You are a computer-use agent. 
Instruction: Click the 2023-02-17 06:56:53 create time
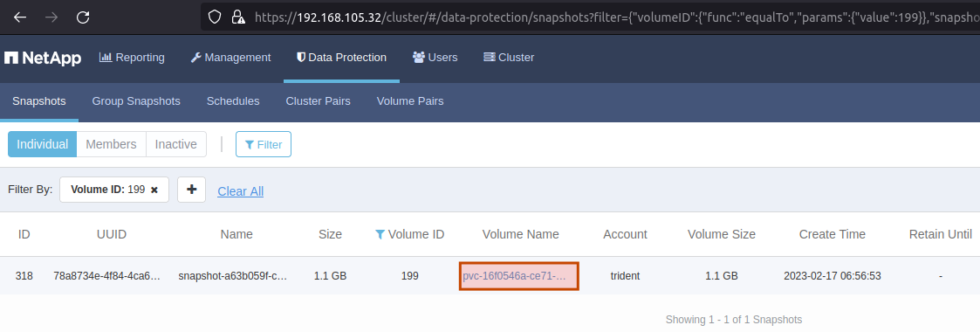pos(833,276)
